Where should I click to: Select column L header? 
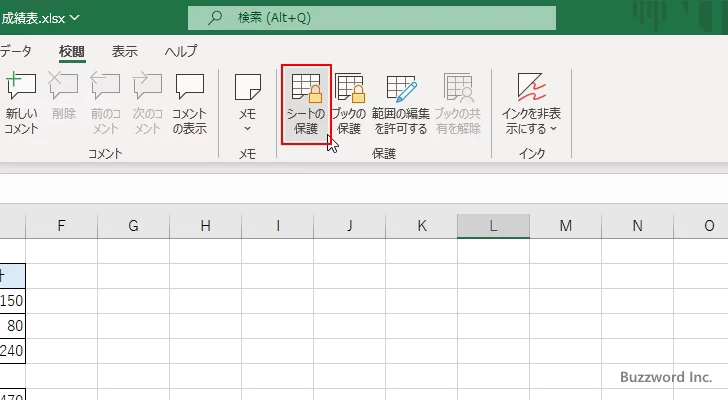point(493,226)
